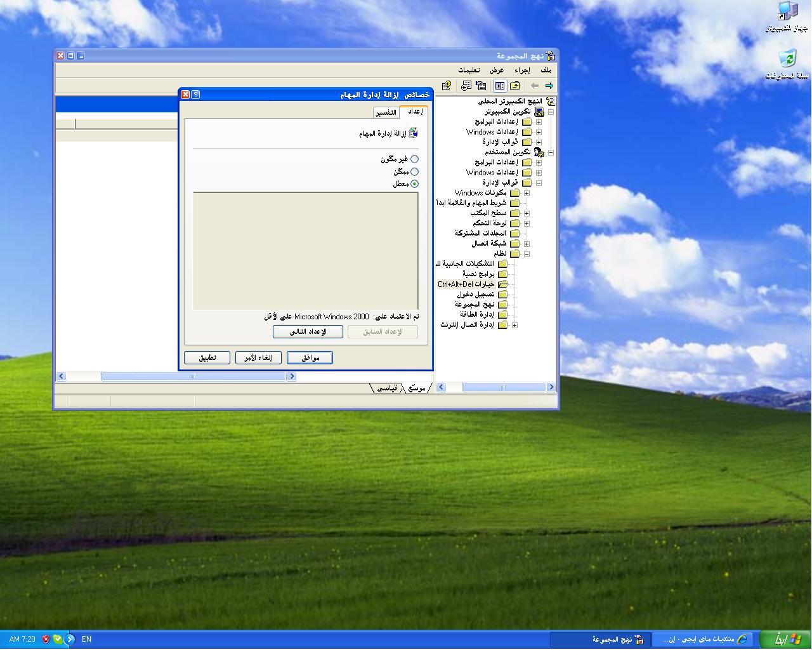Click the folder icon of سطح المكتب
Screen dimensions: 812x650
(x=514, y=213)
